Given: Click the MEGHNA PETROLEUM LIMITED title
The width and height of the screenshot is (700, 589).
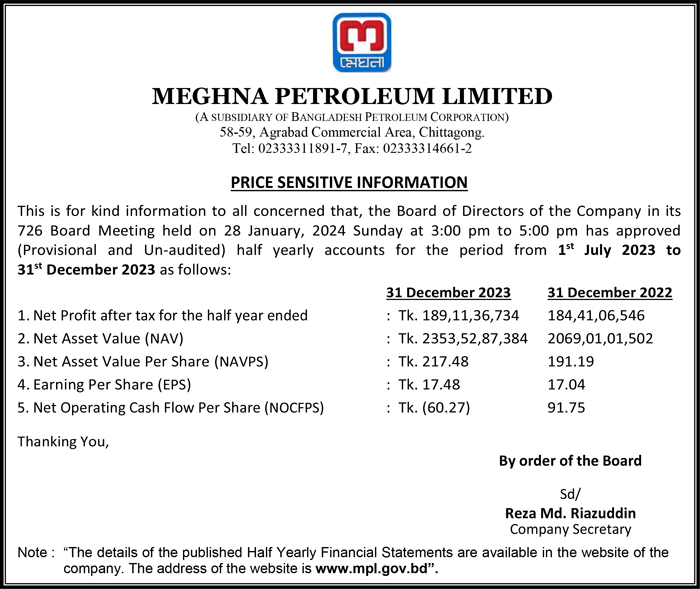Looking at the screenshot, I should (x=350, y=97).
